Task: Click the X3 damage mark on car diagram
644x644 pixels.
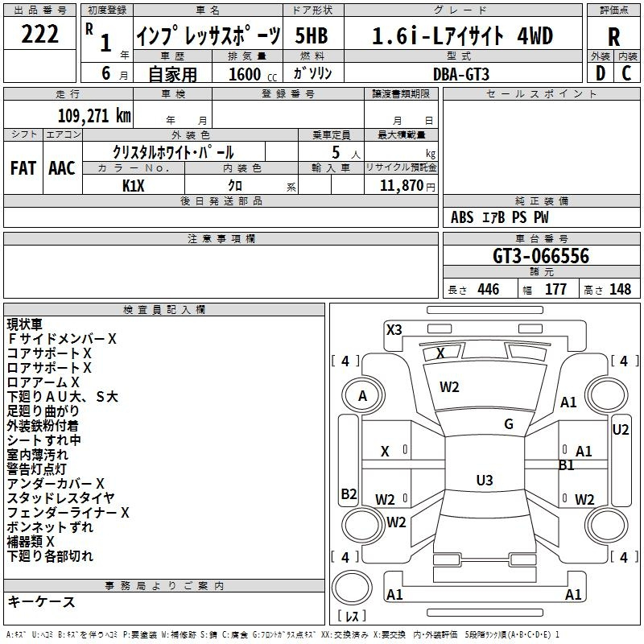Action: [394, 329]
